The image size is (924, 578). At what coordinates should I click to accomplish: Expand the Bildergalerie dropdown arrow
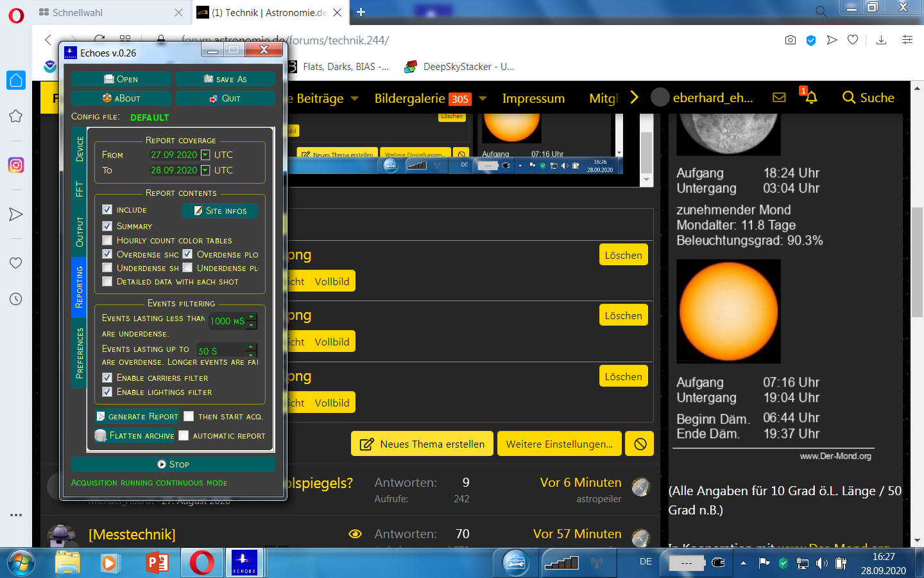click(x=483, y=98)
